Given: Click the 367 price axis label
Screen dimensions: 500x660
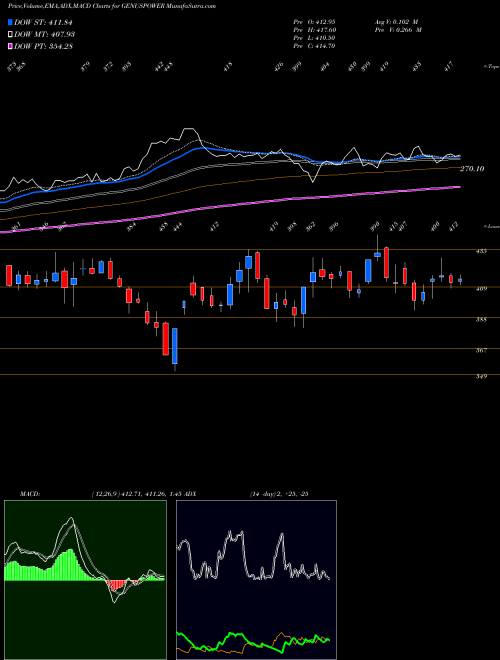Looking at the screenshot, I should pyautogui.click(x=481, y=350).
